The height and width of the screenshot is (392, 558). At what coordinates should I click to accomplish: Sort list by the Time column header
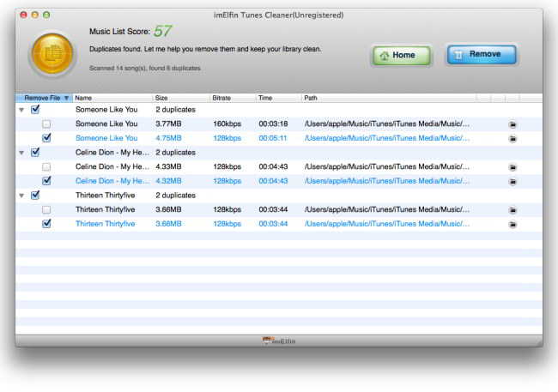(x=278, y=98)
